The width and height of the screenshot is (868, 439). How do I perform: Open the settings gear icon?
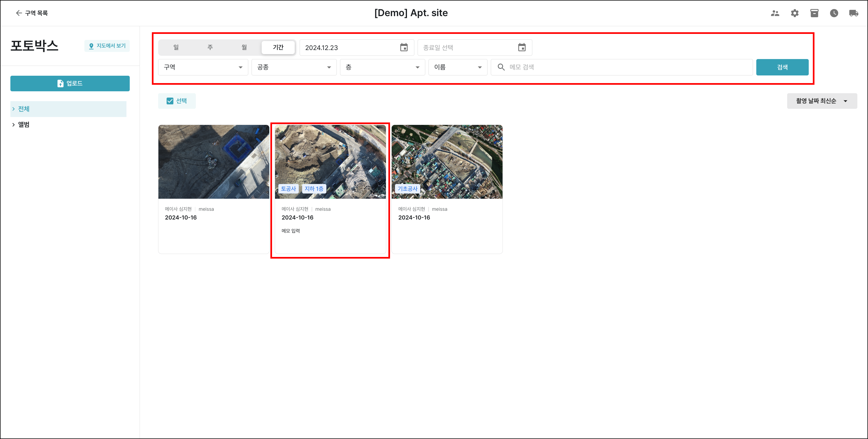coord(795,13)
